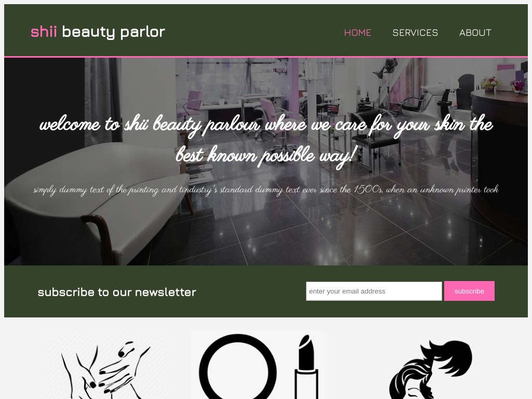532x399 pixels.
Task: Open the HOME navigation item
Action: click(x=357, y=33)
